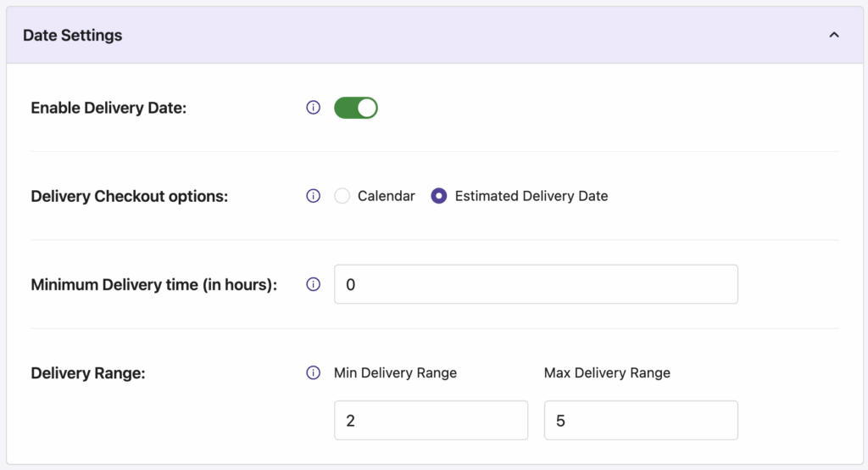Click the Delivery Checkout options row label
868x470 pixels.
(x=130, y=196)
